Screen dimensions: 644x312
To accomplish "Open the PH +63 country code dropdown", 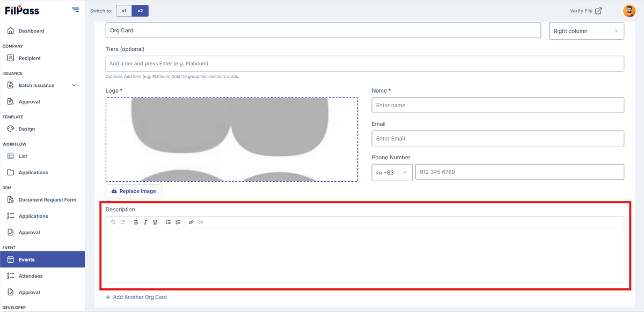I will click(x=392, y=173).
